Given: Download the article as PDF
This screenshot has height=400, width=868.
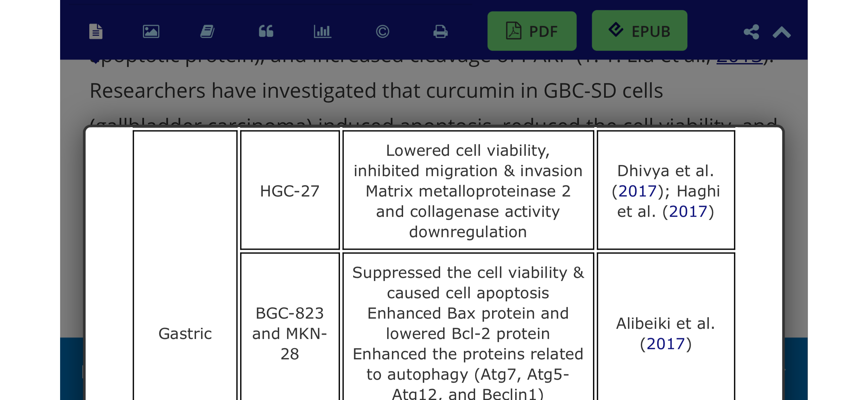Looking at the screenshot, I should coord(532,31).
